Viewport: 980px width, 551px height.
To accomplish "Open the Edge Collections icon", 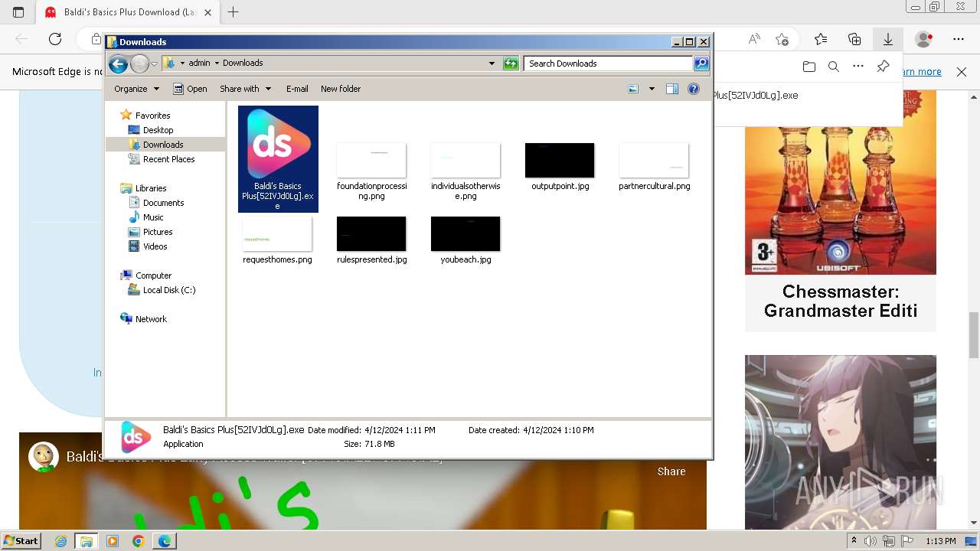I will (x=854, y=39).
